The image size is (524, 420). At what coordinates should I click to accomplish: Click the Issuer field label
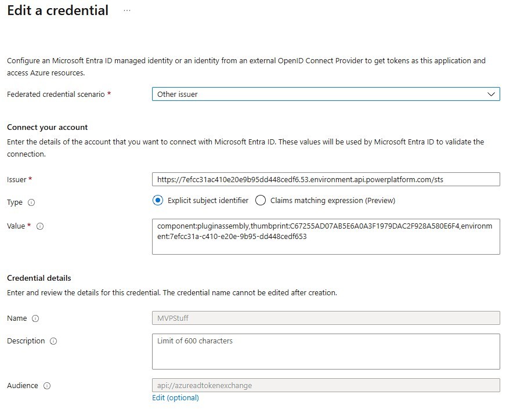(x=16, y=180)
